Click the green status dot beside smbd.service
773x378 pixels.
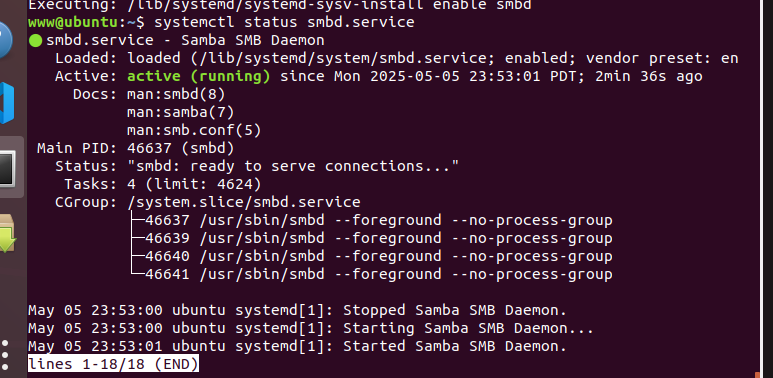tap(35, 40)
